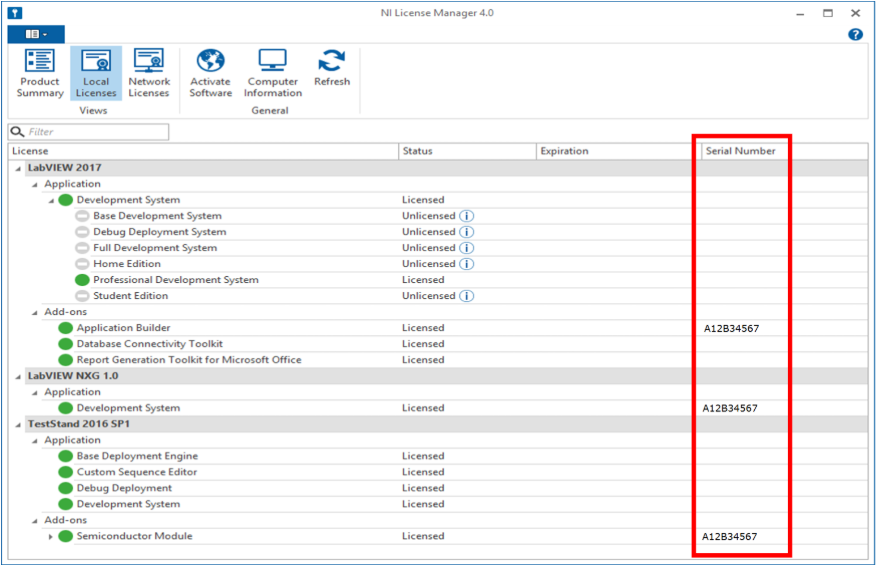Collapse Application node under TestStand 2016 SP1

[35, 441]
